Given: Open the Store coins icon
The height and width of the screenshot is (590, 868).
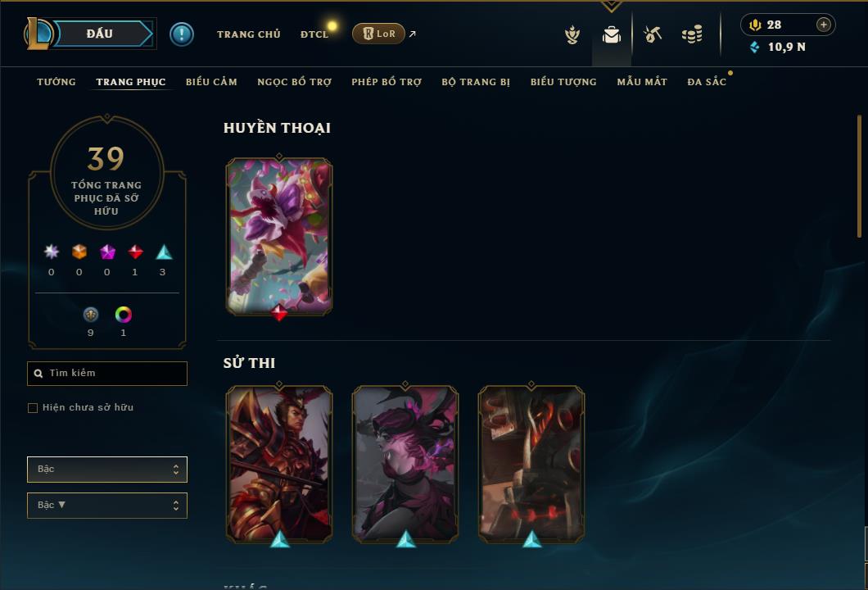Looking at the screenshot, I should 692,34.
